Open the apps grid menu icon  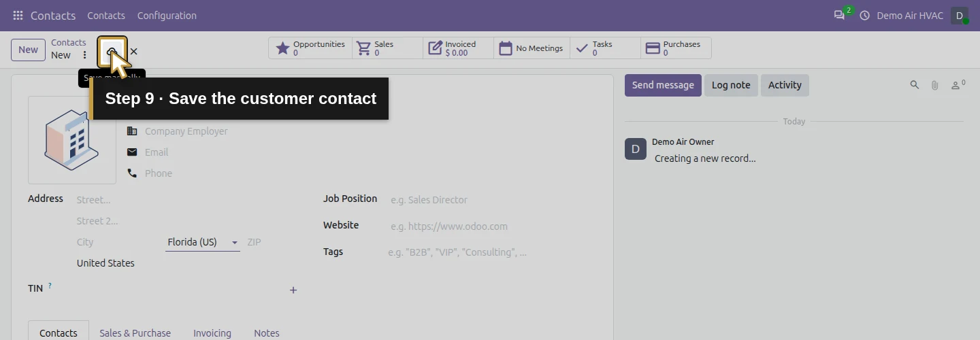pos(18,15)
